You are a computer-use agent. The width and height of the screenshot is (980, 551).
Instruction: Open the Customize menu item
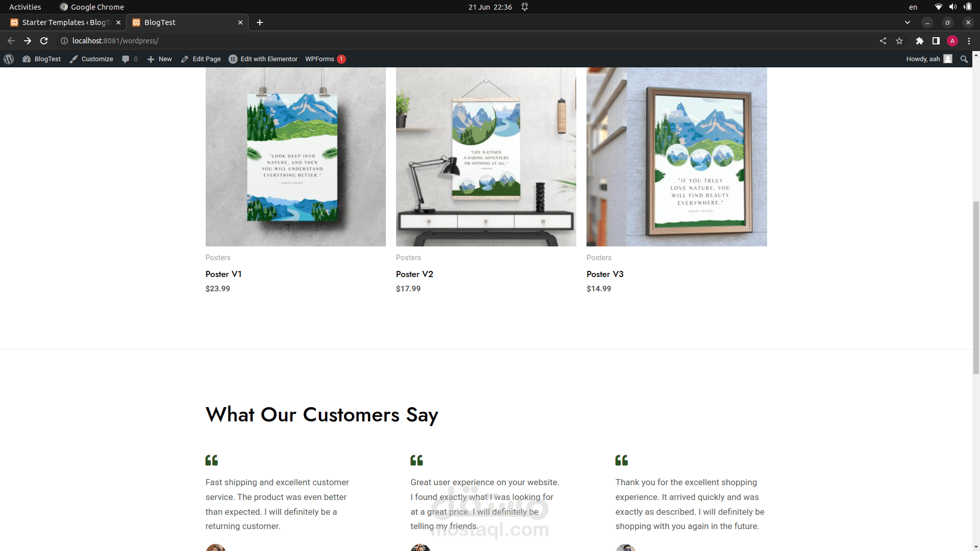[x=92, y=59]
